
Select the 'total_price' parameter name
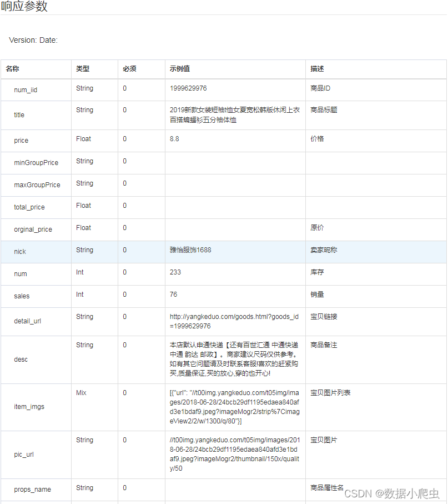[x=29, y=207]
